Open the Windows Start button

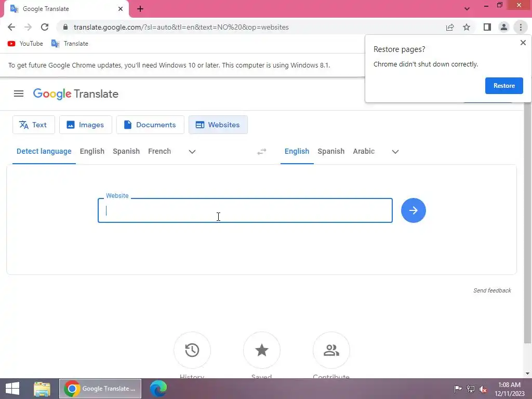coord(12,389)
